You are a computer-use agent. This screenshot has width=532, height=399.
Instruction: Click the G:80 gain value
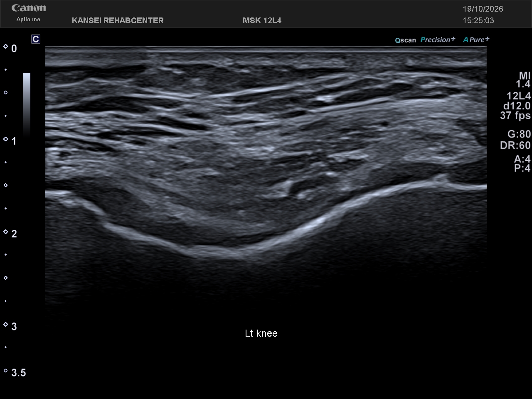519,134
